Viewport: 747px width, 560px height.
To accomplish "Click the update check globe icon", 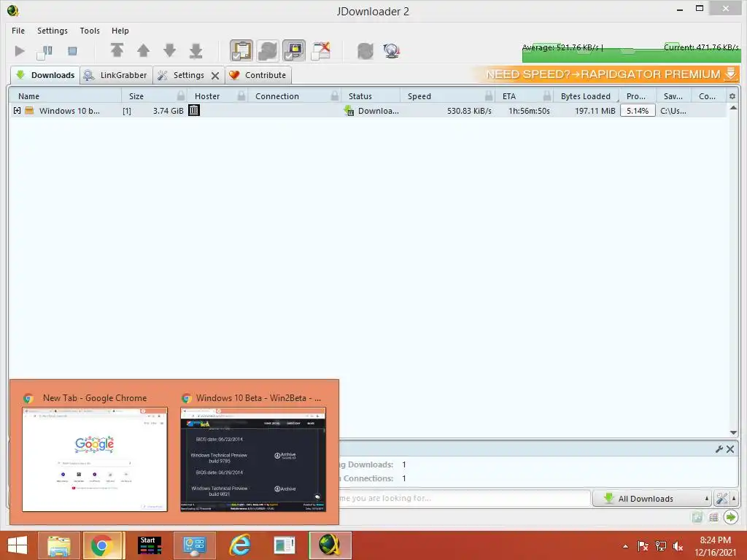I will tap(392, 50).
